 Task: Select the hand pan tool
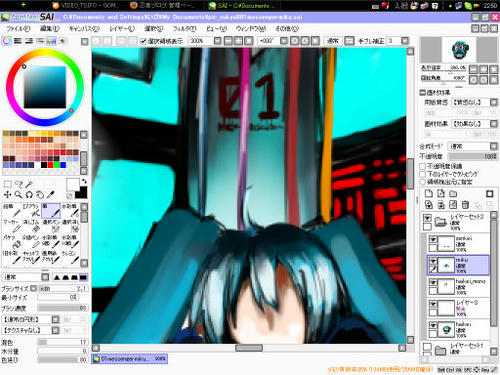point(40,195)
